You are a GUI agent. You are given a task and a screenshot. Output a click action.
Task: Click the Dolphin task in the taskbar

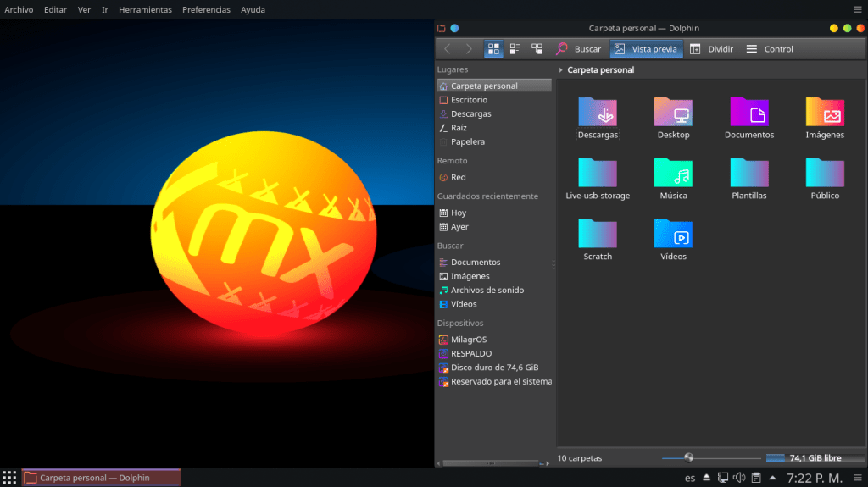pyautogui.click(x=101, y=478)
